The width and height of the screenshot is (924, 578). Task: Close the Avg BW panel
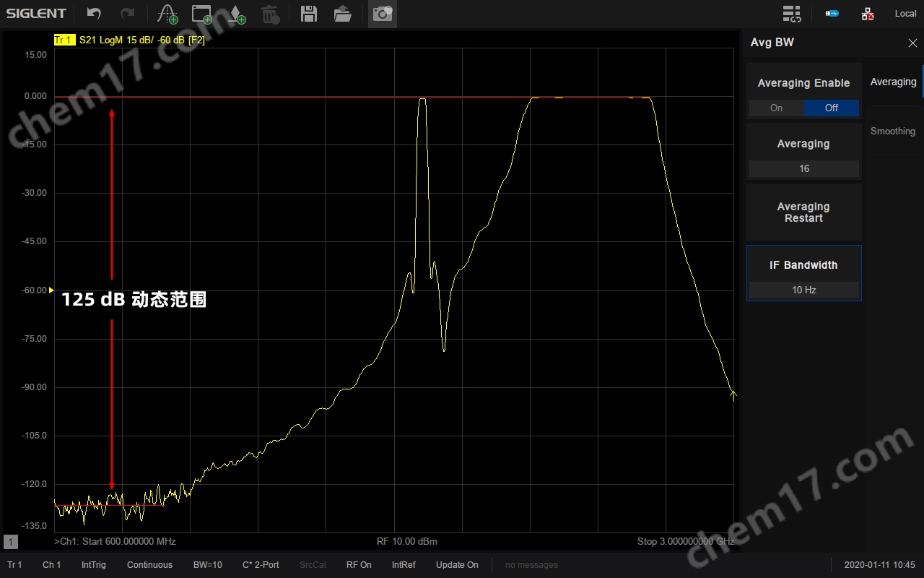(912, 43)
